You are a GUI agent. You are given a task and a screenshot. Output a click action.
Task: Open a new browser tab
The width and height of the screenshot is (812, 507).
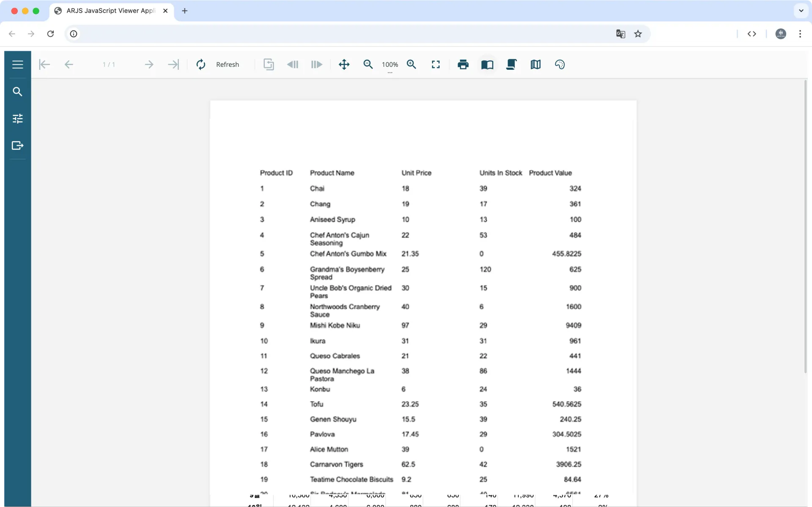point(184,11)
